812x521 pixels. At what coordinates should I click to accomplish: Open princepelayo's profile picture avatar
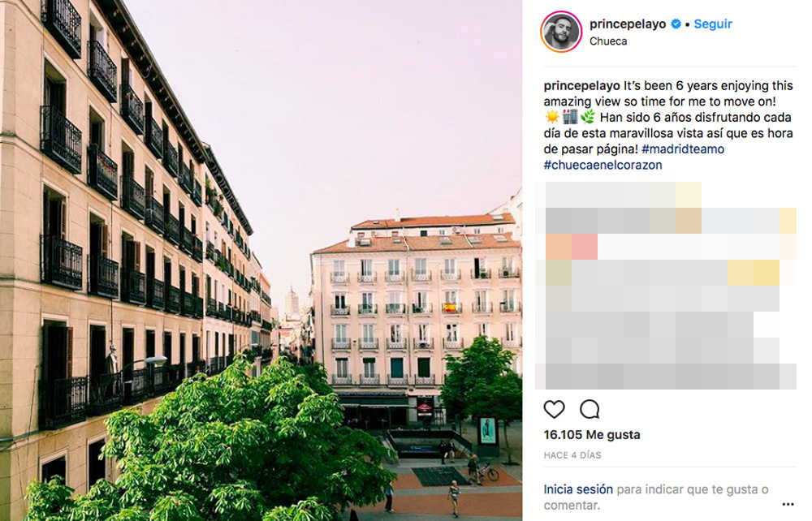pos(561,32)
